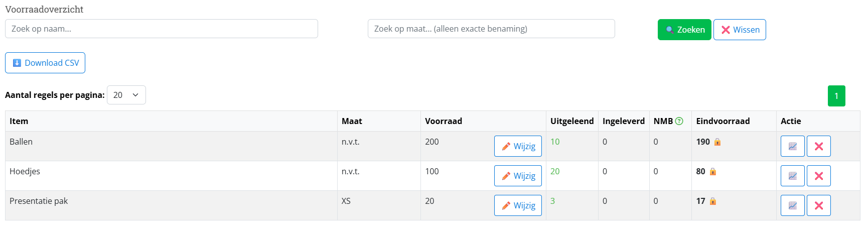Image resolution: width=868 pixels, height=229 pixels.
Task: Open the chart icon for Presentatie pak
Action: tap(792, 205)
